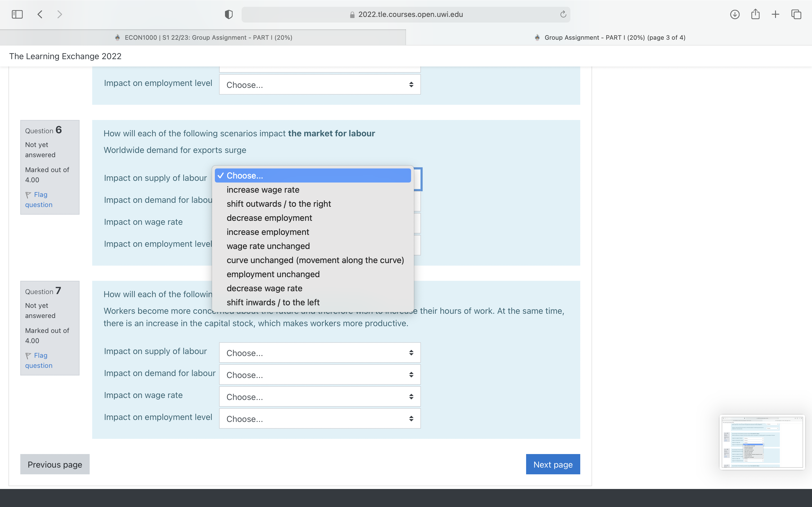Show tab overview icon

[x=796, y=14]
